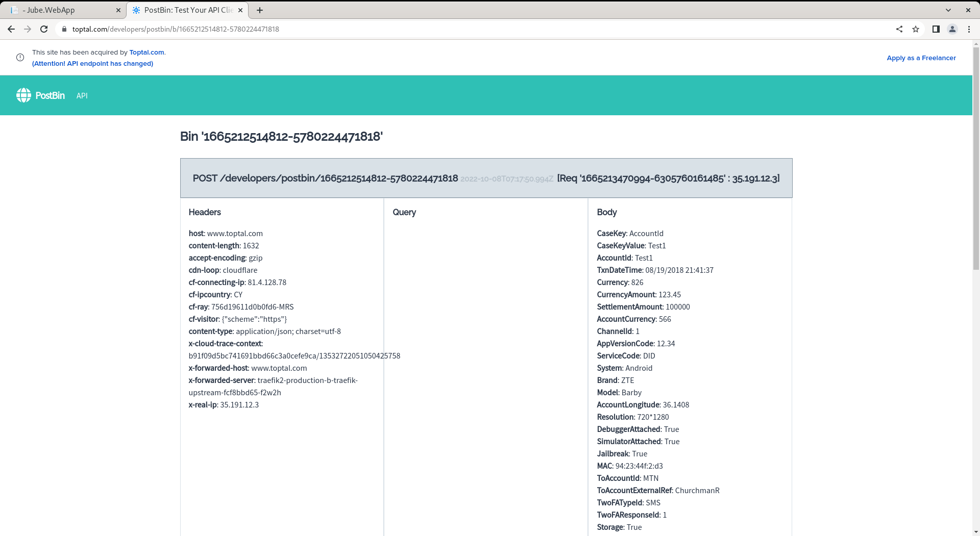Click the info circle icon in banner

20,58
